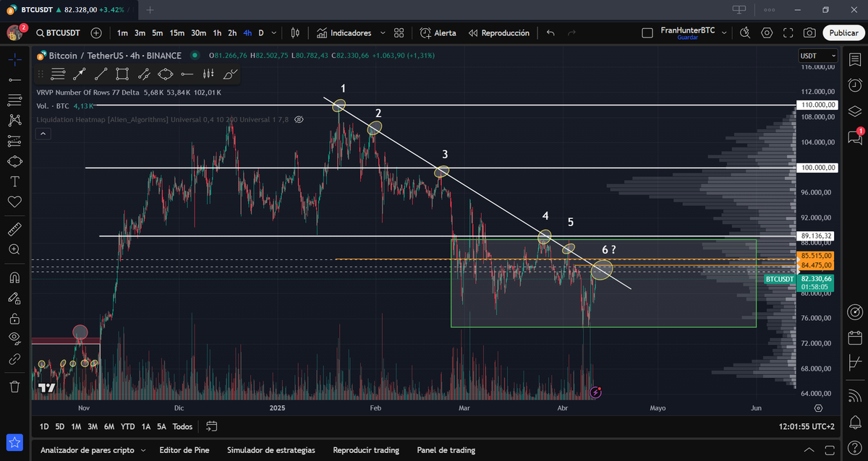The width and height of the screenshot is (868, 461).
Task: Open the heart icons tool
Action: (14, 202)
